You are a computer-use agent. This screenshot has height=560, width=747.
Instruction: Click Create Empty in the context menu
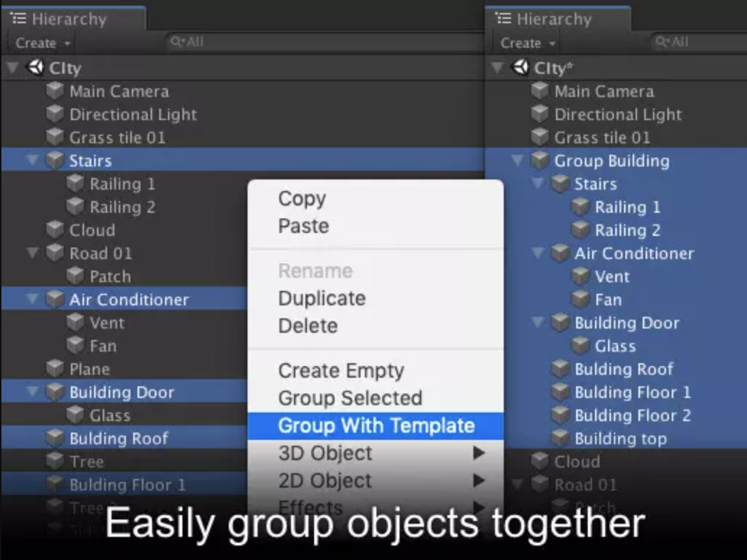pyautogui.click(x=340, y=370)
